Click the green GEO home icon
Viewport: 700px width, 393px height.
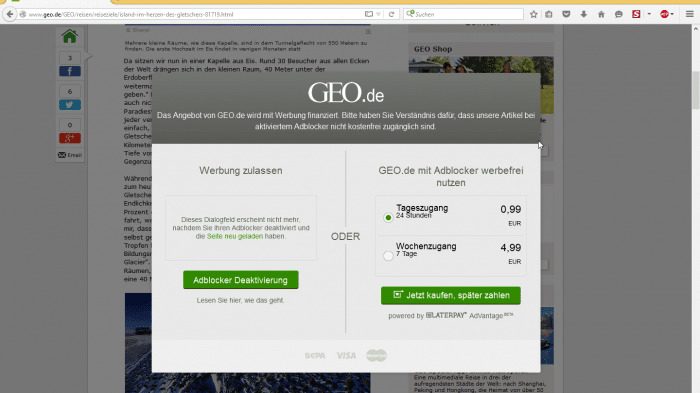(70, 36)
